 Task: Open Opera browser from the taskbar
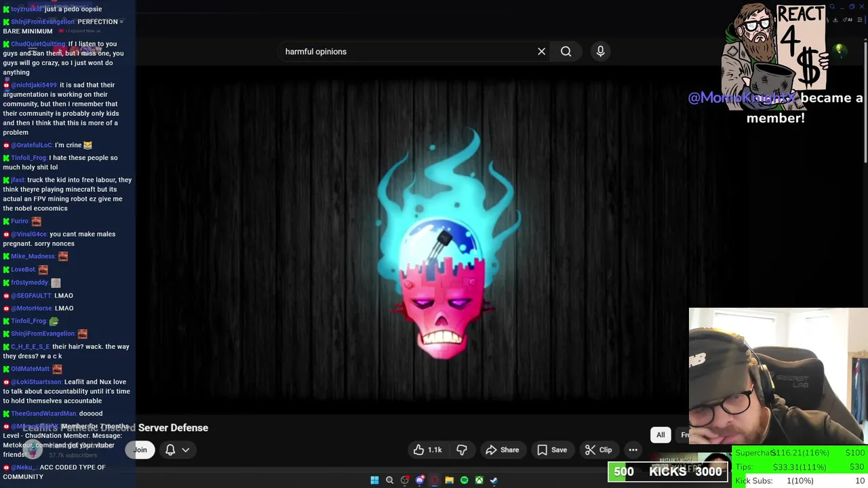pos(434,480)
